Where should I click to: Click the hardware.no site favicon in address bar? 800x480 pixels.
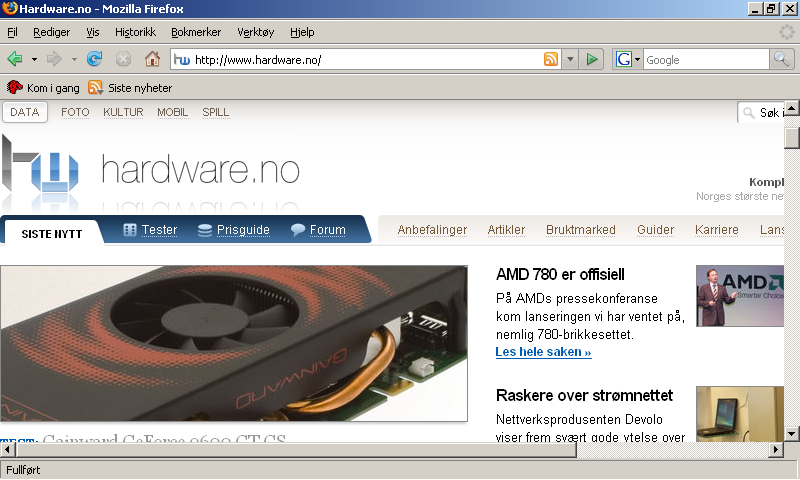click(182, 60)
